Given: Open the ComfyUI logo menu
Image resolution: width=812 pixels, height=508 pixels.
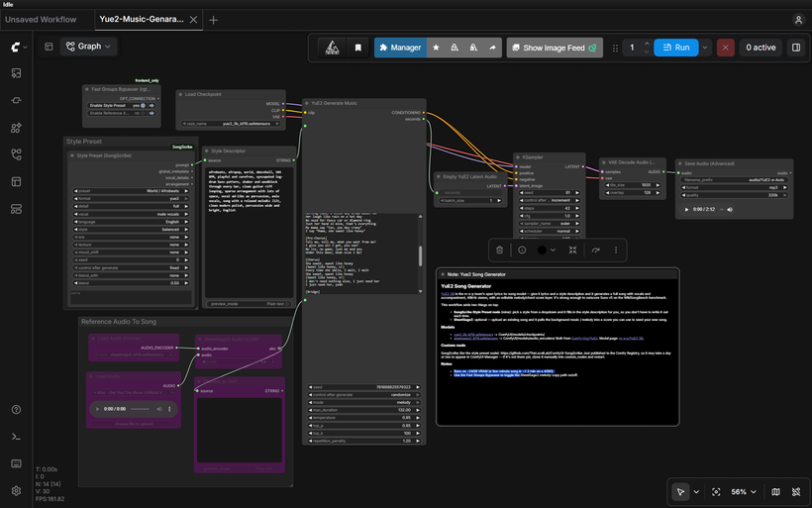Looking at the screenshot, I should click(16, 48).
